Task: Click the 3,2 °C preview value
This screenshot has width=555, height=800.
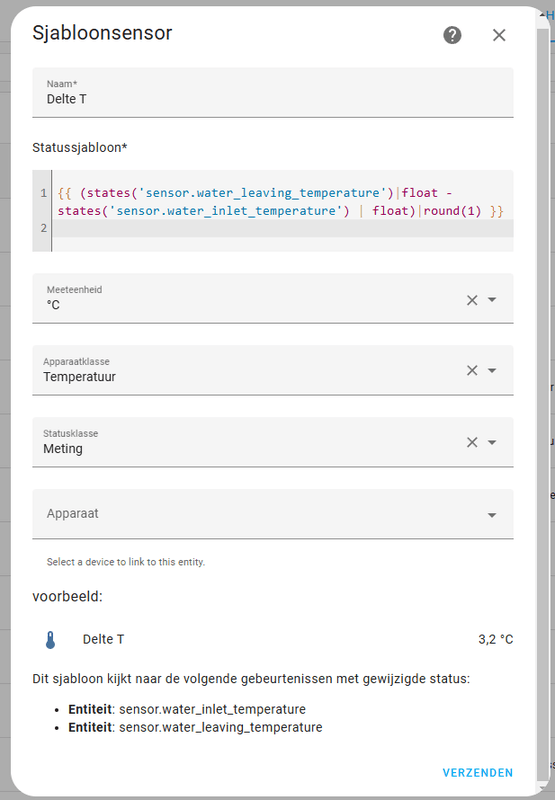Action: coord(495,639)
